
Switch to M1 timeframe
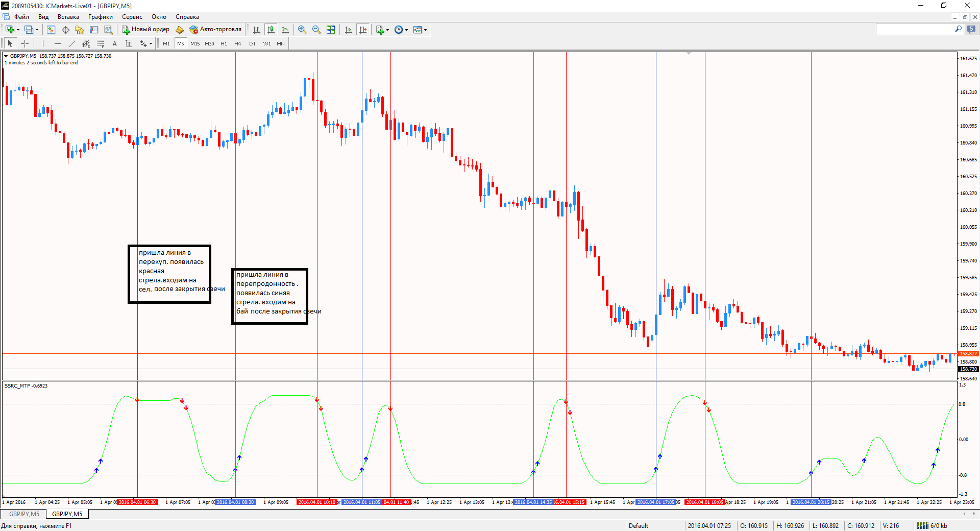coord(166,43)
